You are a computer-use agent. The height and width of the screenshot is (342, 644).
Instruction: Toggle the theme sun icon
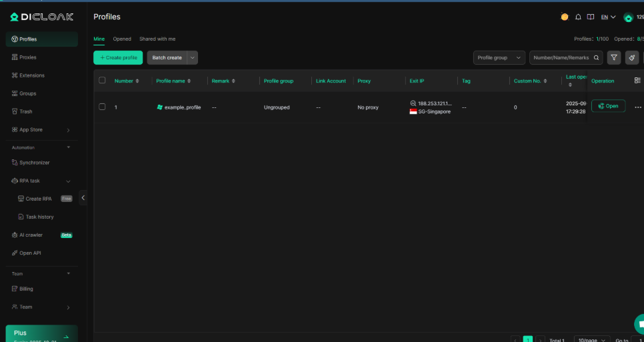pos(565,17)
